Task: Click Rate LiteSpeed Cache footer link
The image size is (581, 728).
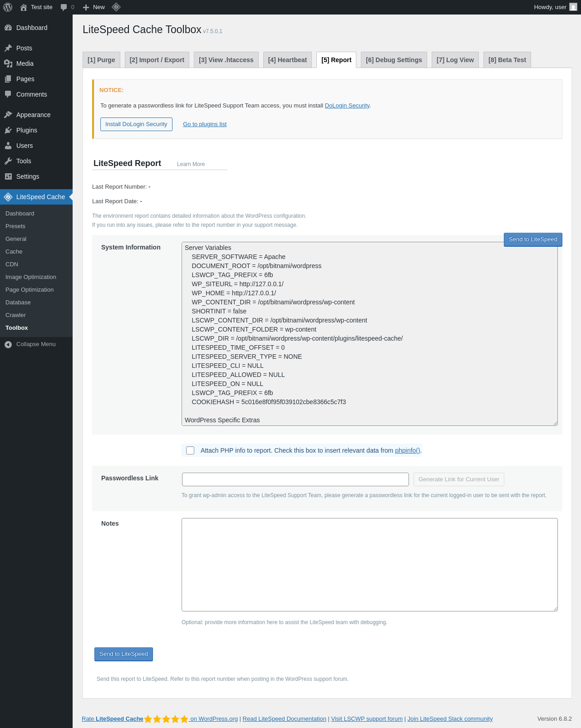Action: click(113, 719)
